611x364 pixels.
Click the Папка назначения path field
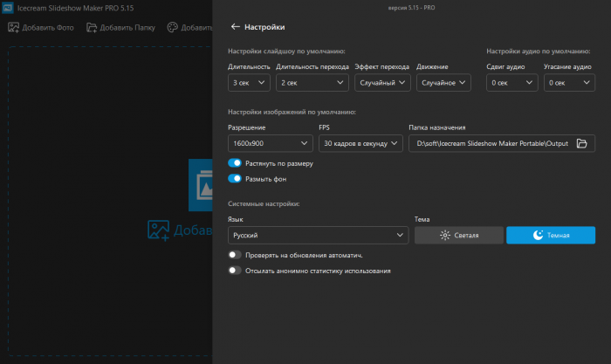click(491, 143)
